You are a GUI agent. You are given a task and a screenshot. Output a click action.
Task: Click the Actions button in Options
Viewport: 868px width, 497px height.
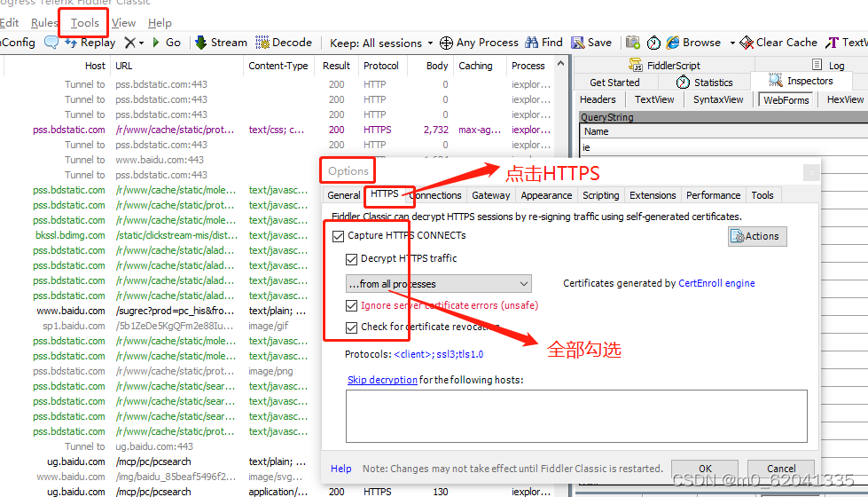coord(757,236)
